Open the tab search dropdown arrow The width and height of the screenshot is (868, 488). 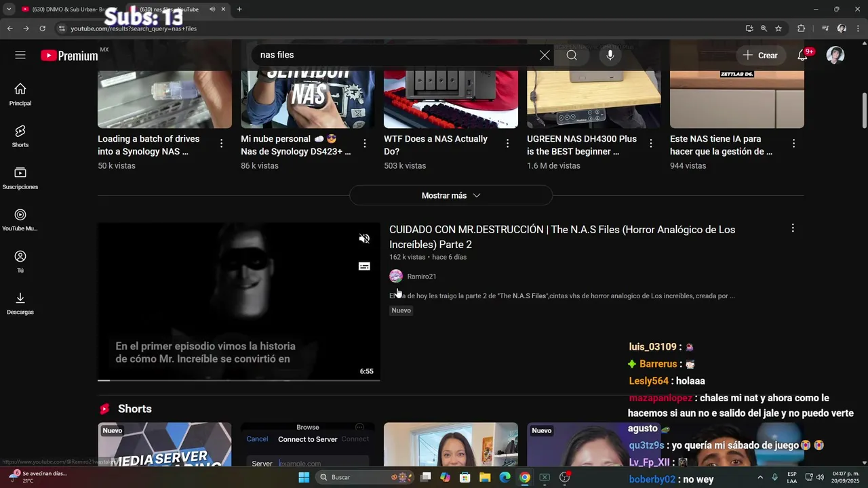point(9,9)
